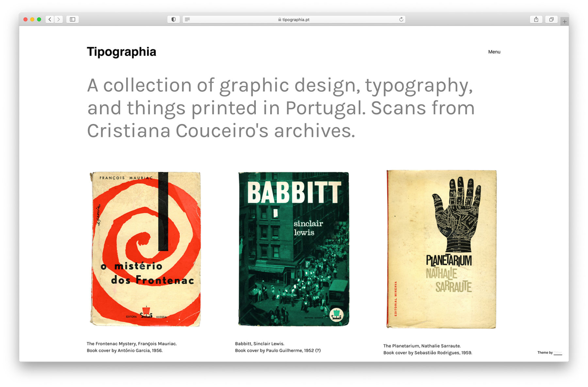
Task: Click 'Book cover by Sebastião Rodrigues, 1959.'
Action: point(428,353)
